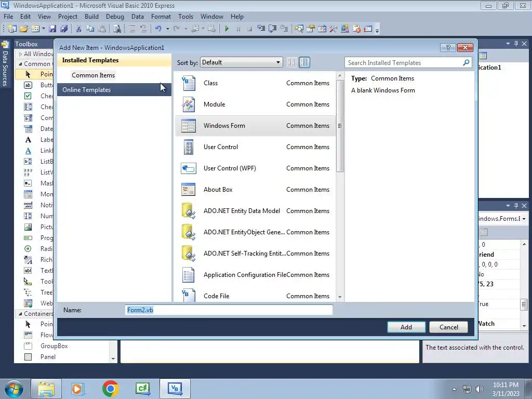Select the ADO.NET Entity Data Model icon

(188, 211)
